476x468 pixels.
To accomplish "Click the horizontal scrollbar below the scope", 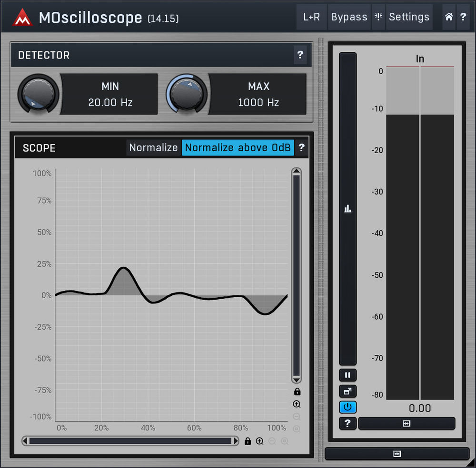I will (129, 441).
